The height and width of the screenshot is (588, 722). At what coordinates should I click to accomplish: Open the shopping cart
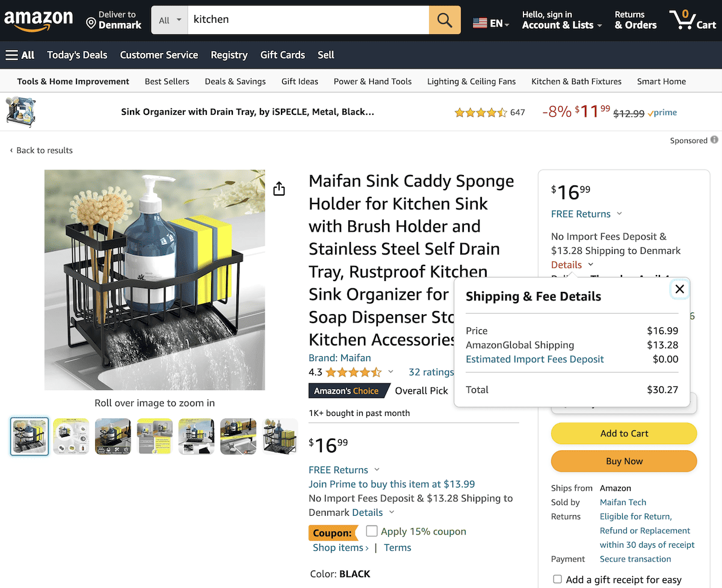[x=692, y=20]
